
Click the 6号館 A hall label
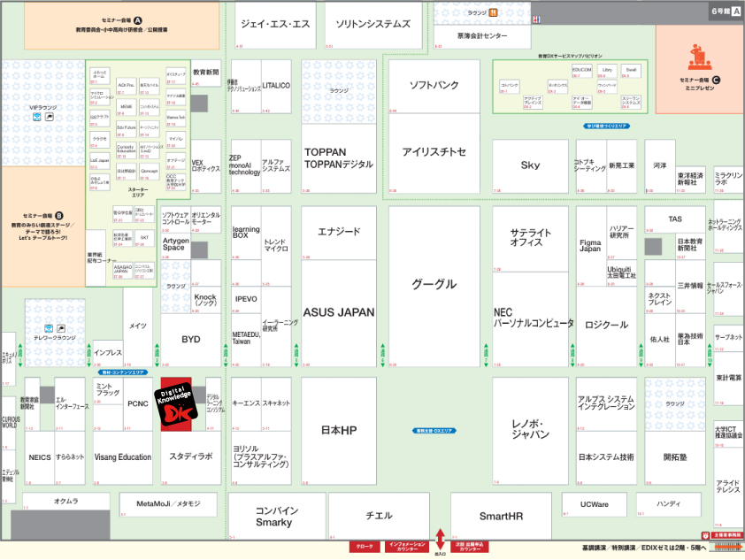726,12
